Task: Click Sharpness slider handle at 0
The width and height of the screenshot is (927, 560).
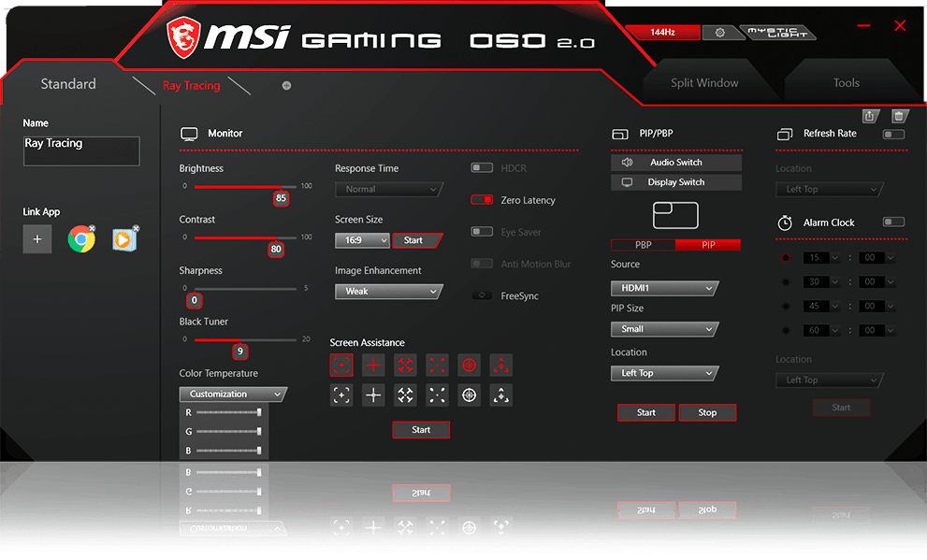Action: click(194, 300)
